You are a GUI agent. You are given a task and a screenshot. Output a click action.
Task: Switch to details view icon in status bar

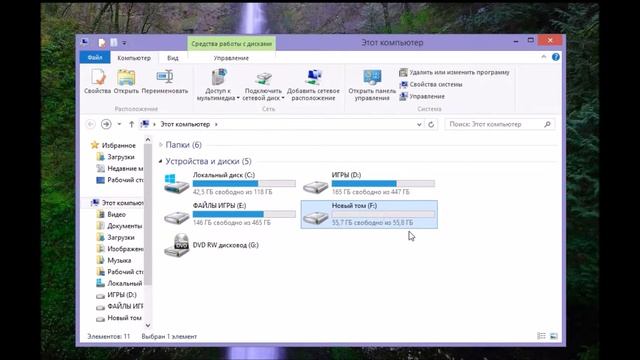click(541, 336)
